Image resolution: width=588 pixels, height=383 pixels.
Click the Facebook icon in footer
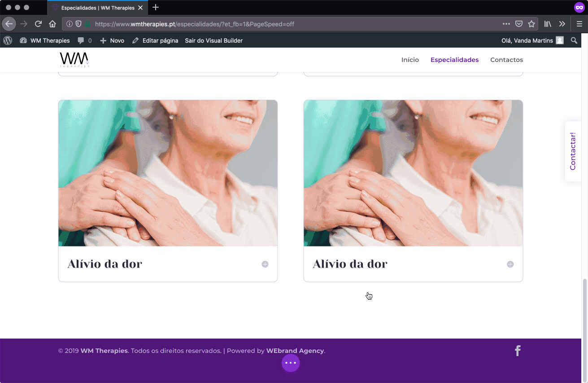518,351
